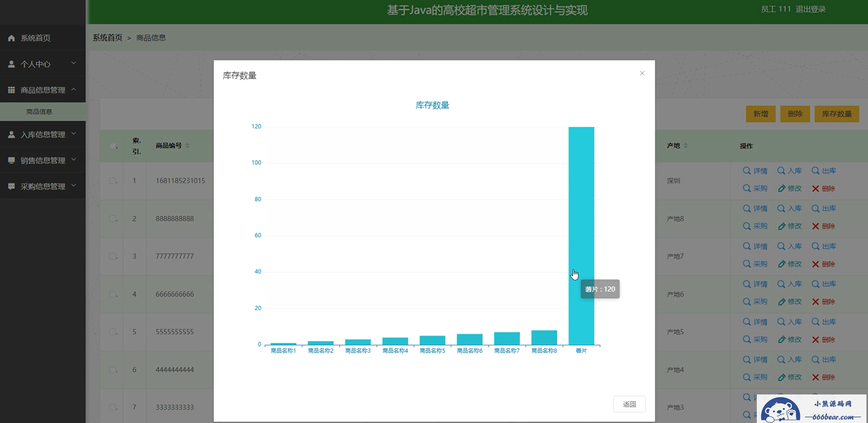Viewport: 868px width, 423px height.
Task: Open 详情 for the 产地4 row
Action: pyautogui.click(x=755, y=359)
